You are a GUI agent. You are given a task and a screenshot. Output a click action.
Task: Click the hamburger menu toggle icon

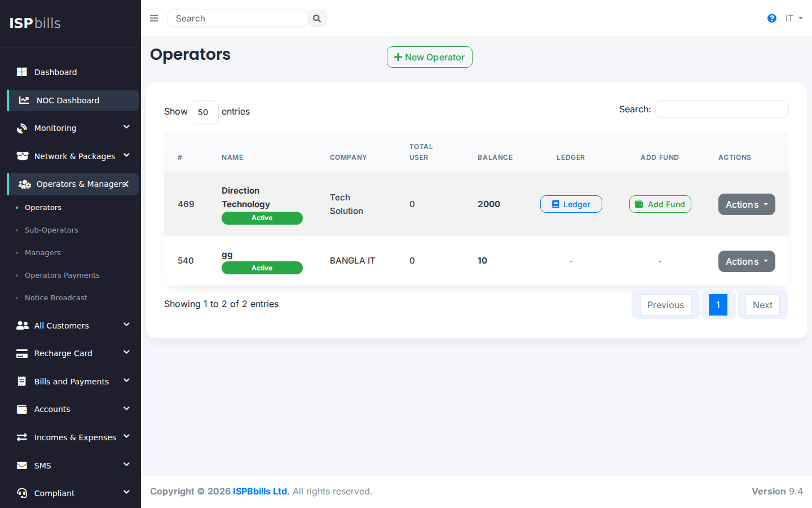coord(154,18)
